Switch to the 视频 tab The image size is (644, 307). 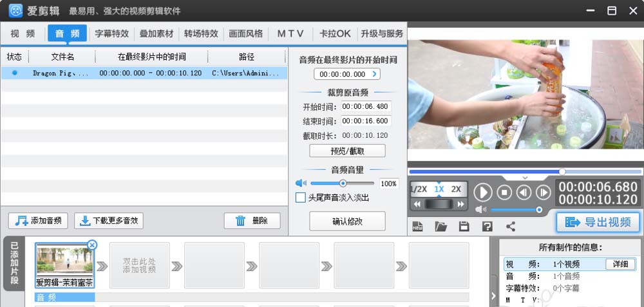point(23,33)
